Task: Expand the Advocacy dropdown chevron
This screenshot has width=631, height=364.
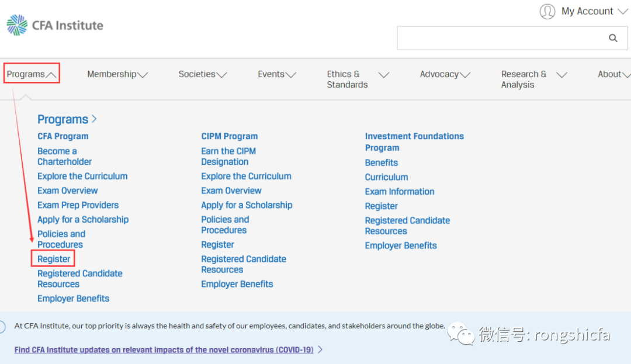Action: click(x=465, y=75)
